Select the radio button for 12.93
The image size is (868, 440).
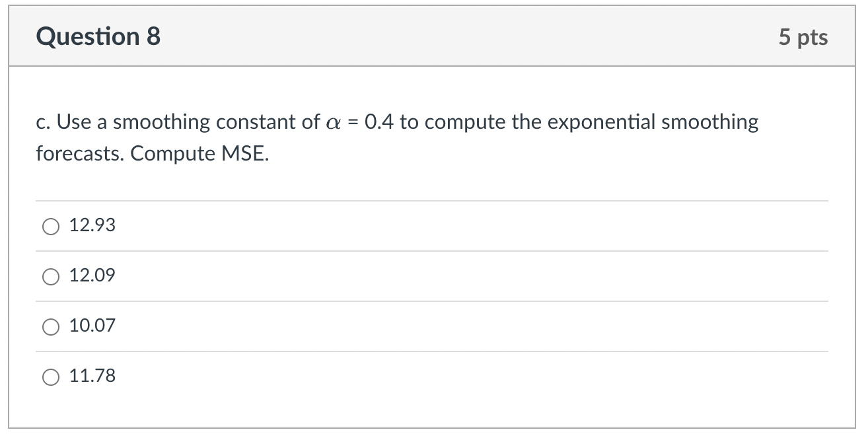pyautogui.click(x=50, y=225)
